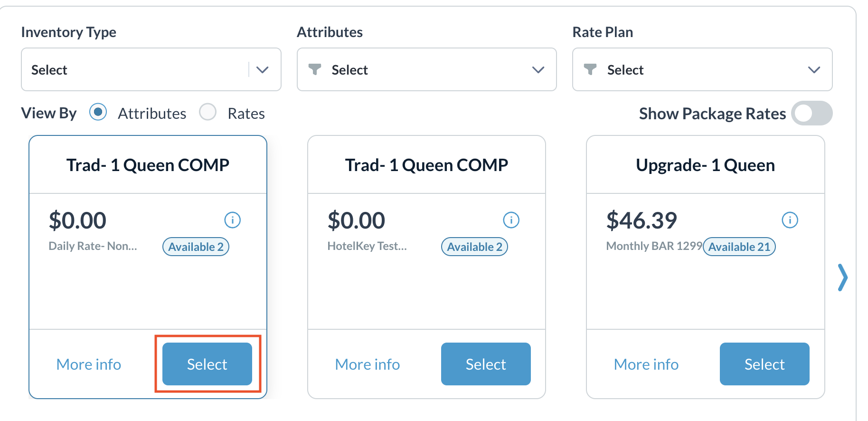Click the info icon on Upgrade- 1 Queen card

coord(790,220)
